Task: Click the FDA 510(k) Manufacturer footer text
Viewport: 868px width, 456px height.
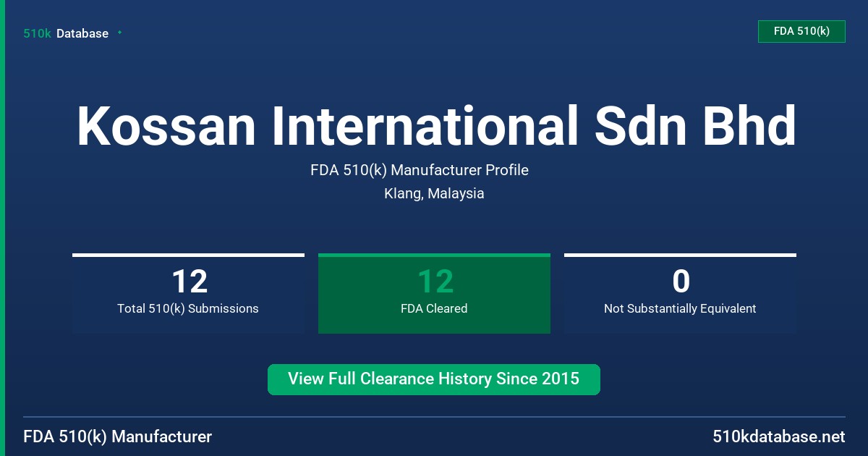Action: click(118, 436)
